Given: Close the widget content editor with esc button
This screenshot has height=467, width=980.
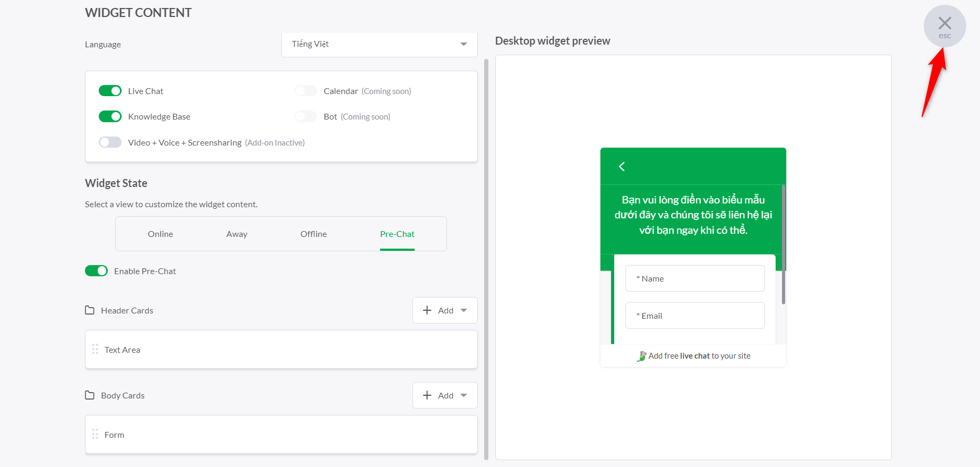Looking at the screenshot, I should (x=944, y=26).
